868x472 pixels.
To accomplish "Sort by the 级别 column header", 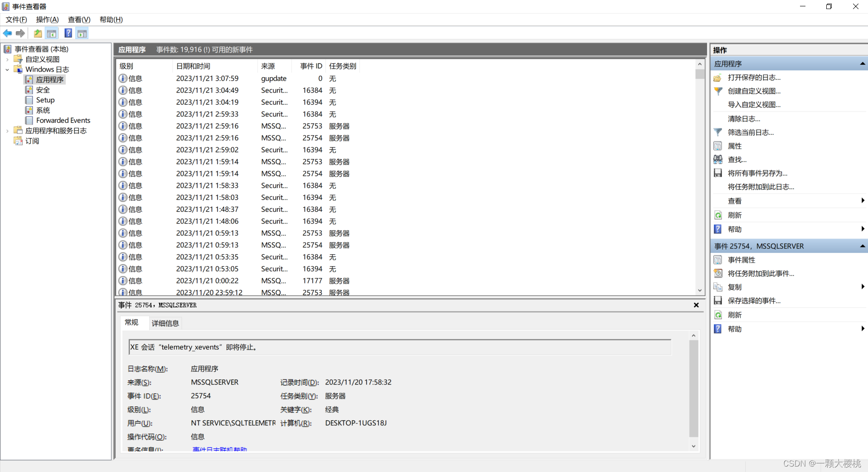I will pyautogui.click(x=145, y=66).
